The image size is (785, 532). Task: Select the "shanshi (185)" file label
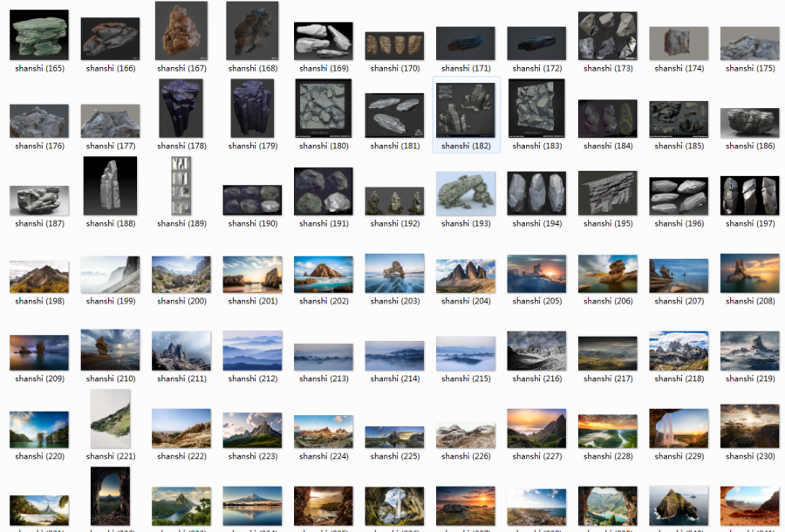point(679,146)
